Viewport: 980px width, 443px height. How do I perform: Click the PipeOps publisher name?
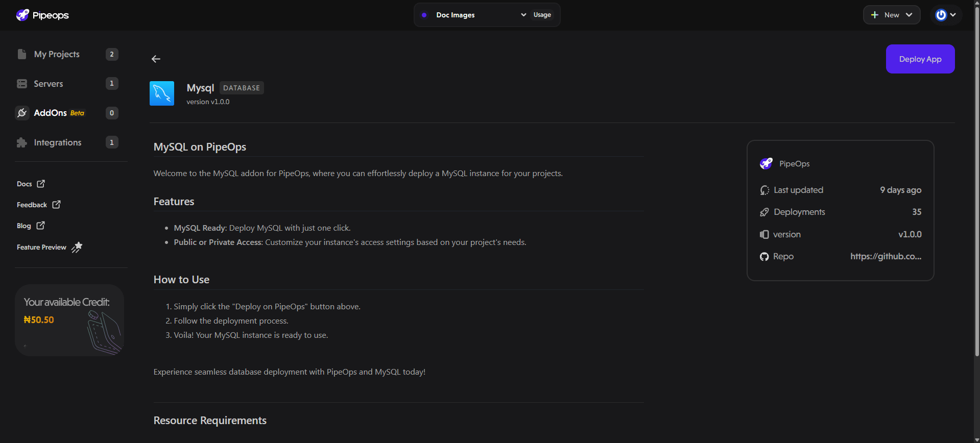pos(794,164)
